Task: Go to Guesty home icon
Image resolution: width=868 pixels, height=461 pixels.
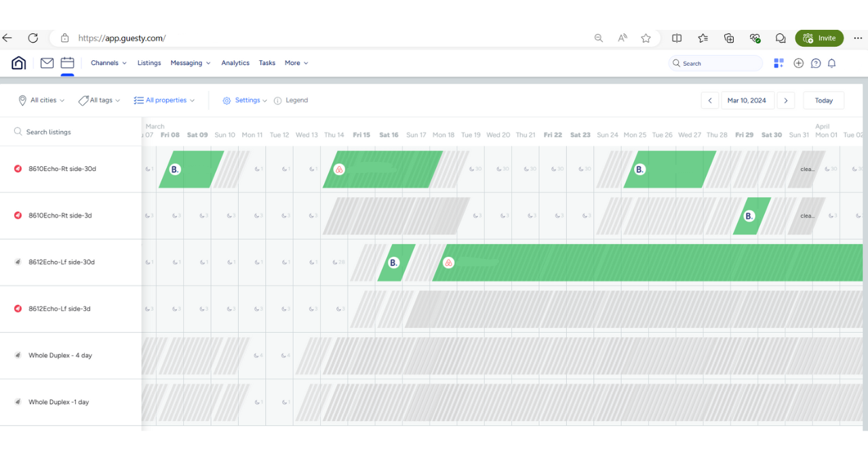Action: 19,63
